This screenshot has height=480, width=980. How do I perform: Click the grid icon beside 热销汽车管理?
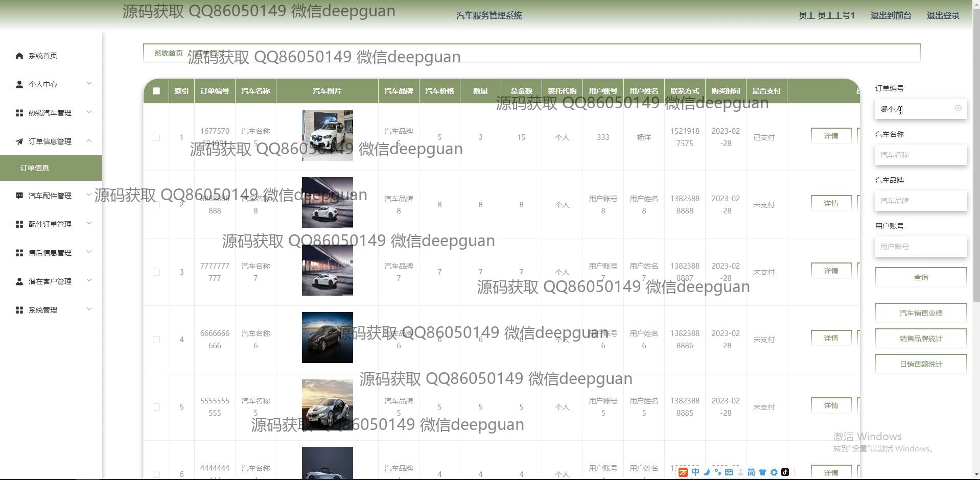[x=19, y=113]
